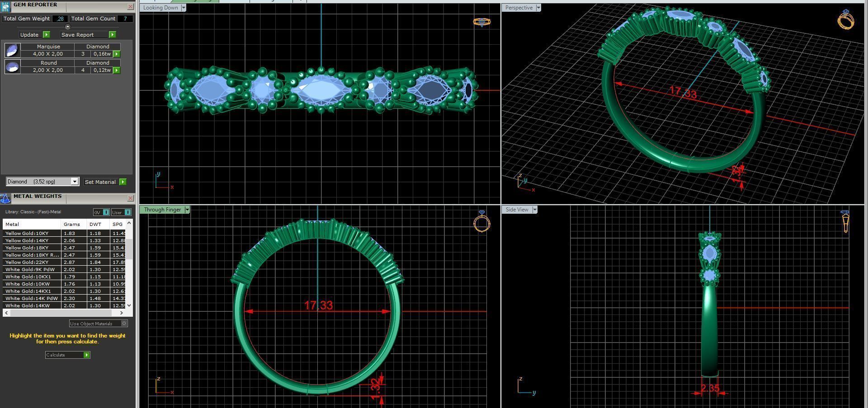Viewport: 868px width, 408px height.
Task: Click ring orientation icon in Perspective viewport
Action: pos(846,19)
